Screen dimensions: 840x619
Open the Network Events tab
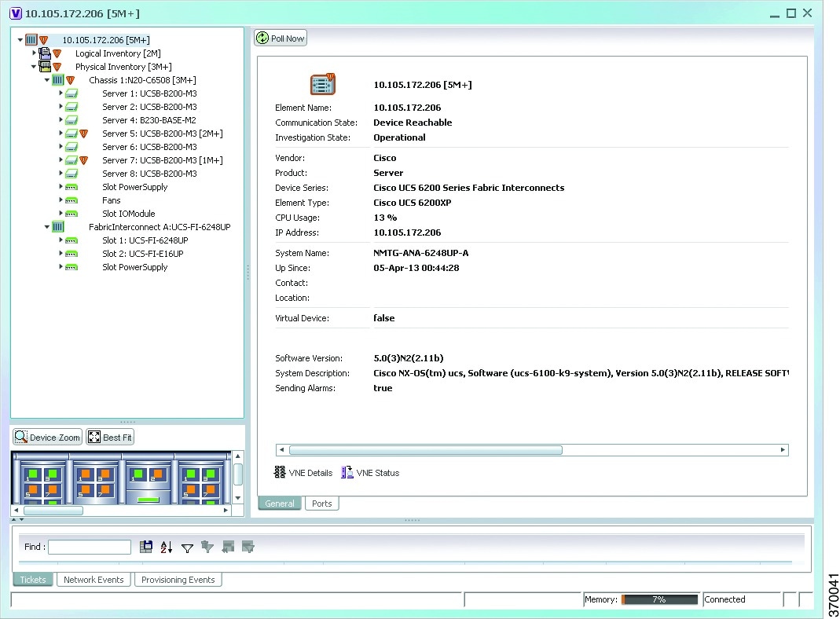click(94, 580)
